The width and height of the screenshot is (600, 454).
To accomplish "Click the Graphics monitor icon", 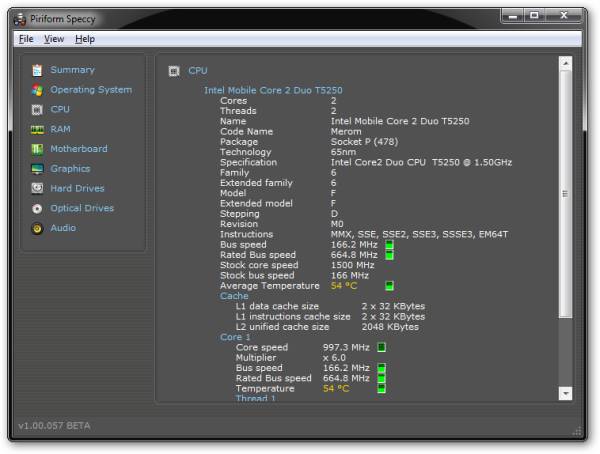I will tap(37, 169).
